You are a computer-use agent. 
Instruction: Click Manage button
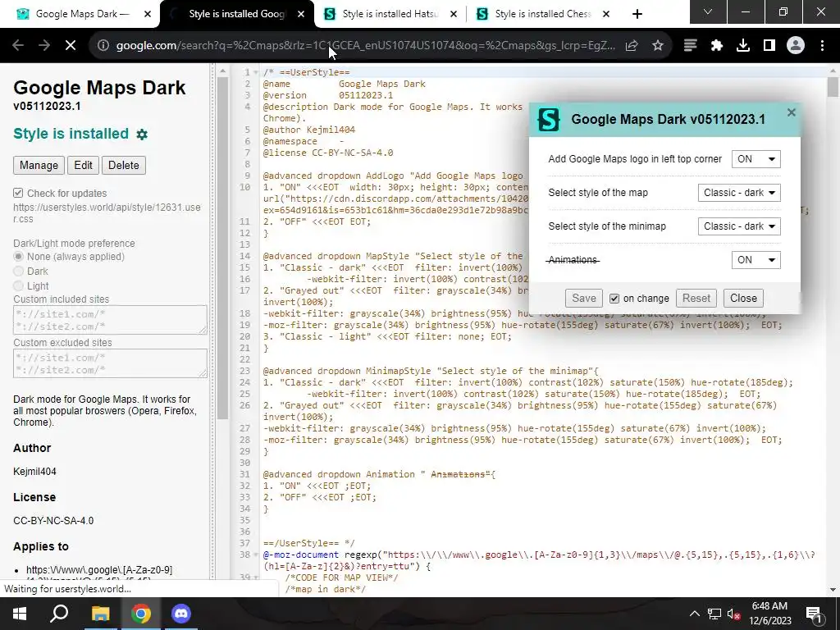(x=39, y=165)
